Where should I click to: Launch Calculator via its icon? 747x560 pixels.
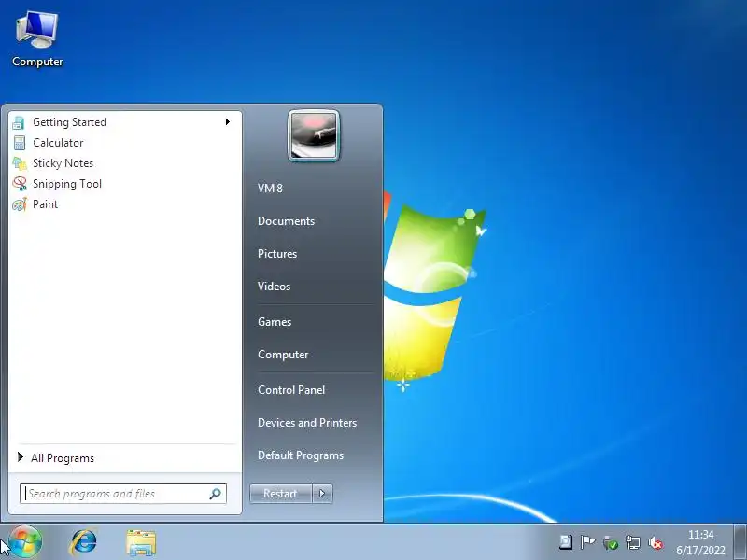[20, 143]
